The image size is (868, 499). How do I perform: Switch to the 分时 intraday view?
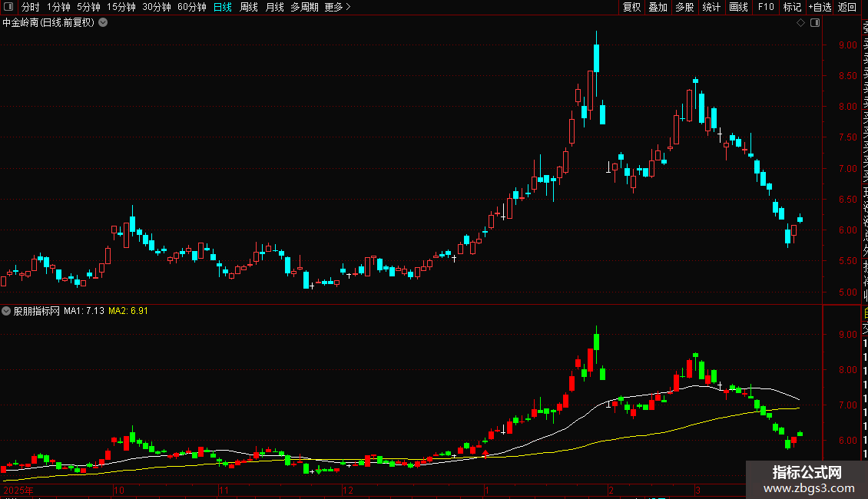(31, 7)
